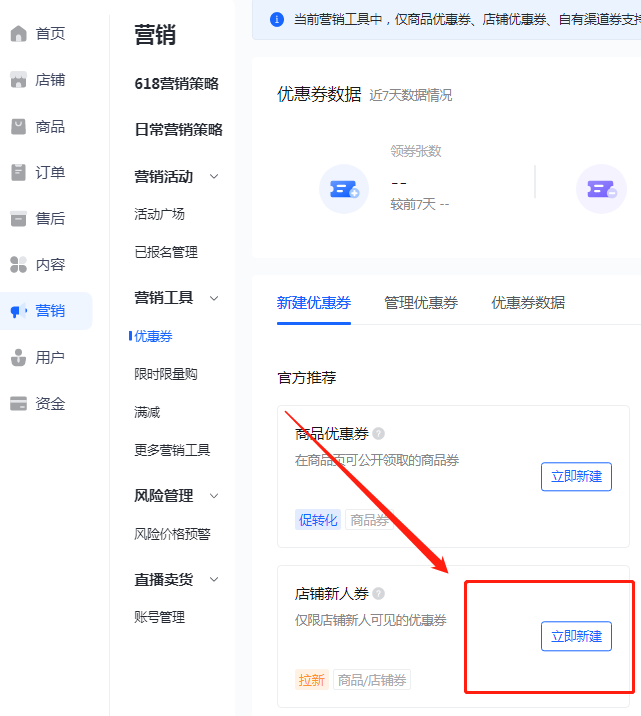
Task: Click the 商品/店铺券 tag
Action: pos(372,680)
